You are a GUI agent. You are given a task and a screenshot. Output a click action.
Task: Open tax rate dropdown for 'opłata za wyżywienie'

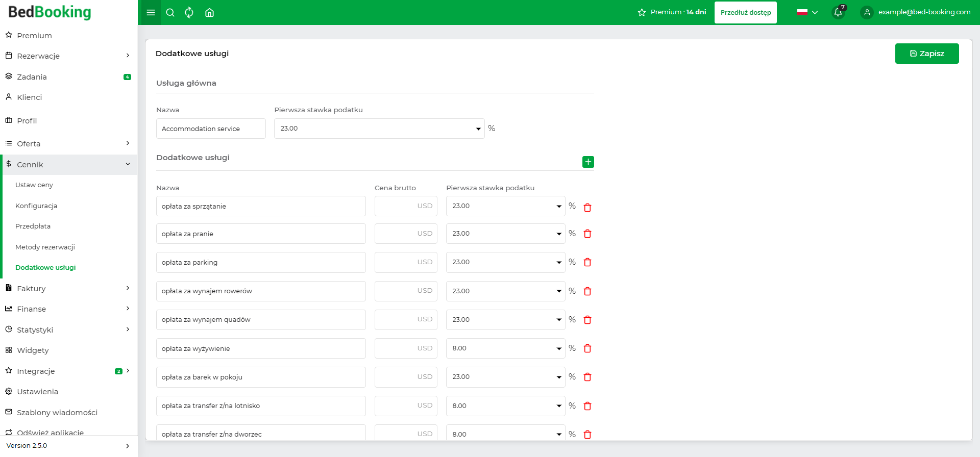(x=505, y=348)
